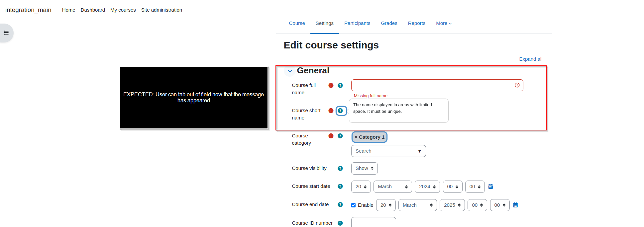The height and width of the screenshot is (227, 644).
Task: Open the start date hour dropdown
Action: (x=453, y=187)
